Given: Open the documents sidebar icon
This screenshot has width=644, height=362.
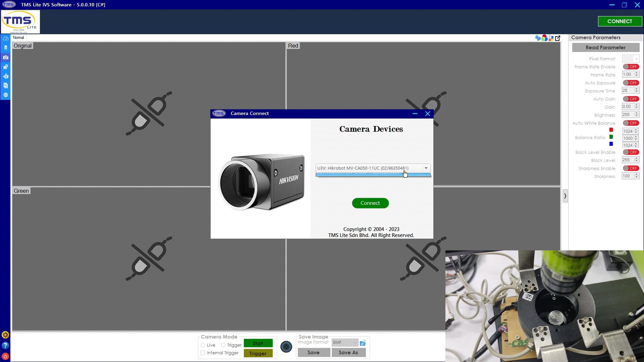Looking at the screenshot, I should (6, 86).
